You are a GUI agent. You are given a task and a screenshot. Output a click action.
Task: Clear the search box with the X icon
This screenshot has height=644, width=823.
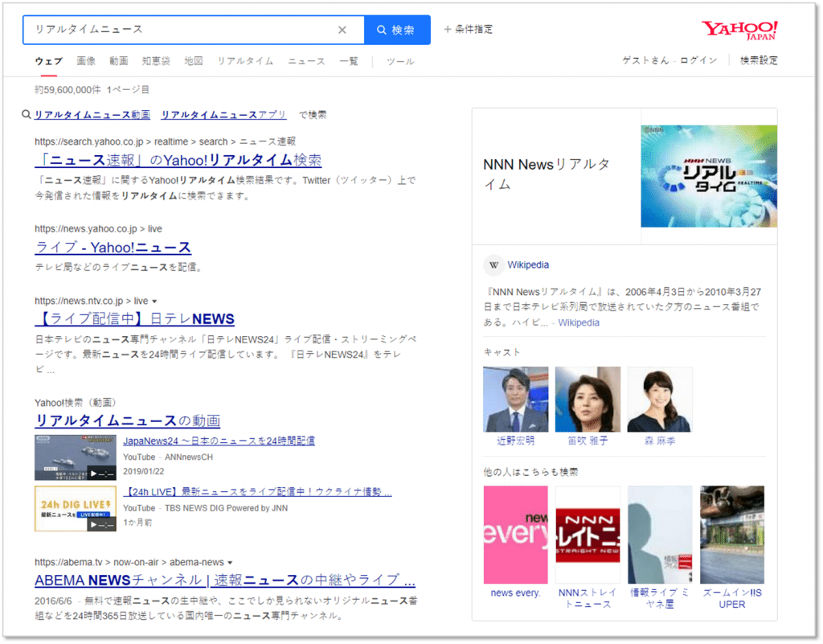click(342, 30)
